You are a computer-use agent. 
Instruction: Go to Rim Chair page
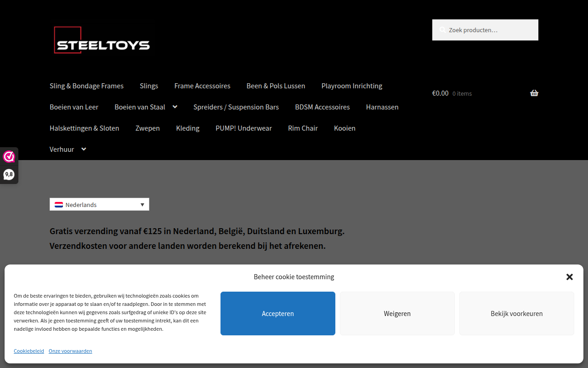pos(303,128)
